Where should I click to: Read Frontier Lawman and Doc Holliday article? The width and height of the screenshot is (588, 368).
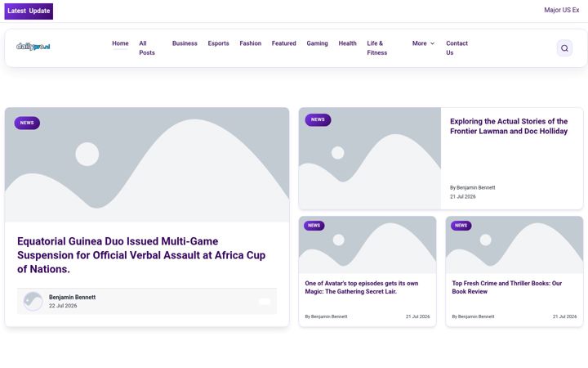(509, 126)
